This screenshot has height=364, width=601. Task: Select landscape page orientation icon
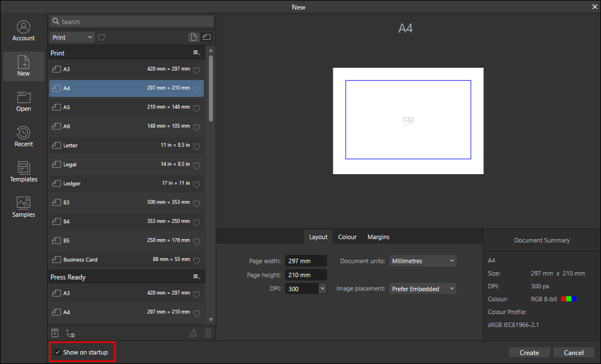pos(207,38)
